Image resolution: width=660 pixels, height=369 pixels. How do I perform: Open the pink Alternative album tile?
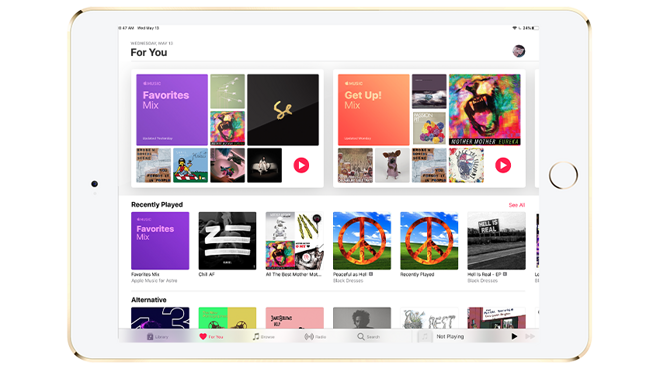pyautogui.click(x=295, y=318)
